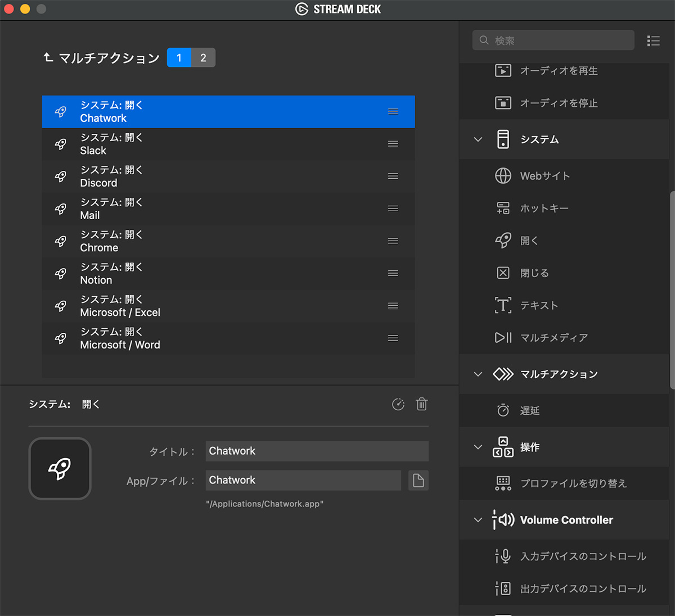Select the Slack action row
675x616 pixels.
pos(228,144)
